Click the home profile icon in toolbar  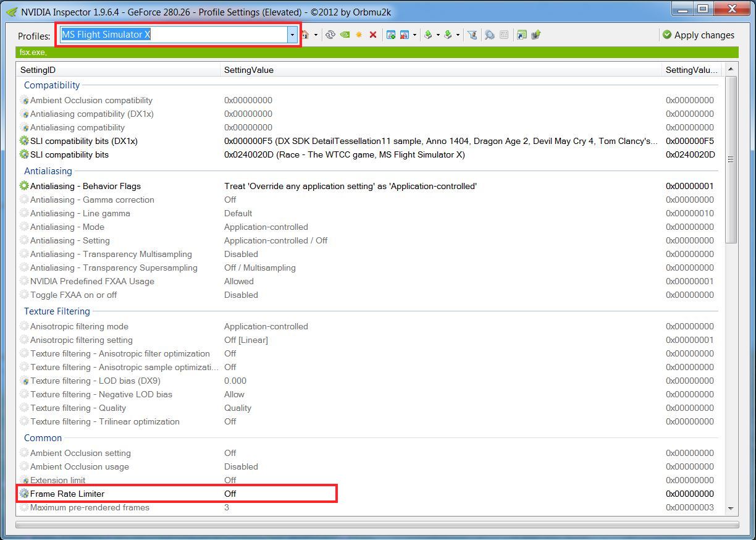306,35
